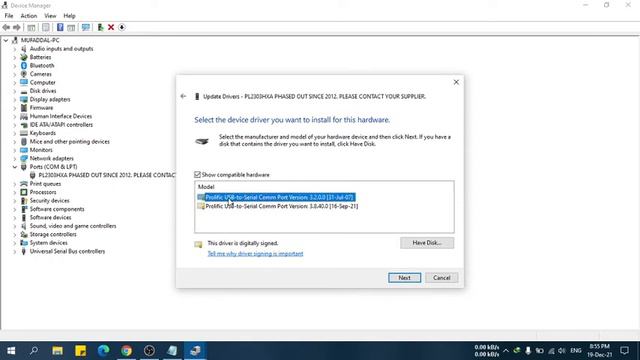Click the Cameras category icon
The width and height of the screenshot is (640, 360).
coord(24,74)
